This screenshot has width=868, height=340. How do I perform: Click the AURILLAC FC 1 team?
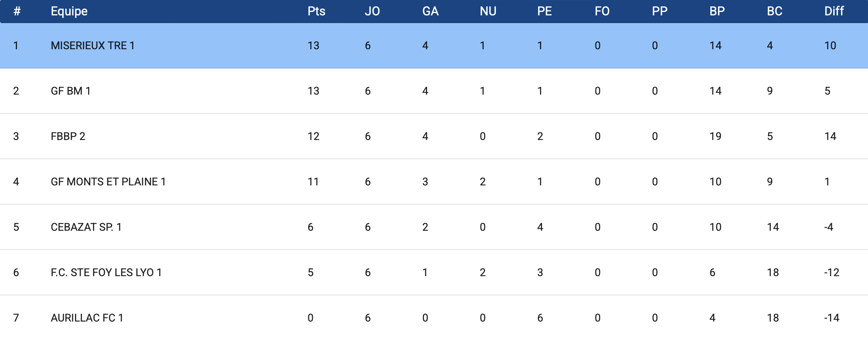point(87,318)
